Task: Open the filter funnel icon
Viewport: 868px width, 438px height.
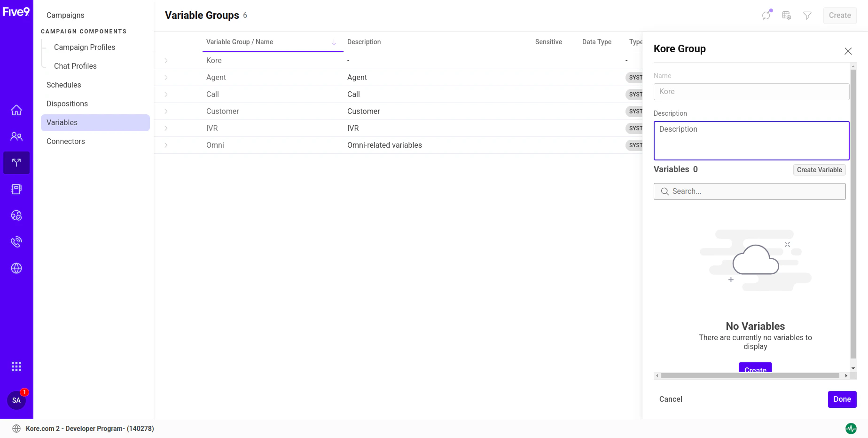Action: click(807, 16)
